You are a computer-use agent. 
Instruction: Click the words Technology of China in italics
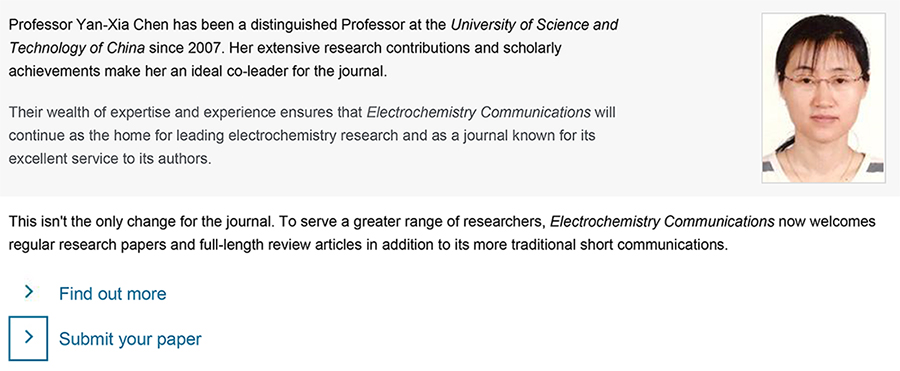tap(77, 48)
